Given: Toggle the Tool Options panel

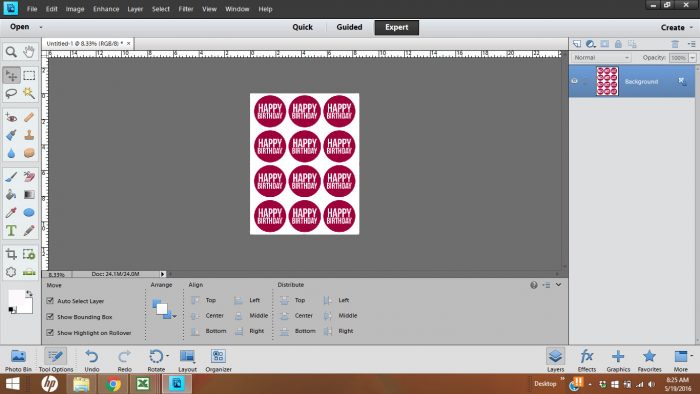Looking at the screenshot, I should click(56, 361).
